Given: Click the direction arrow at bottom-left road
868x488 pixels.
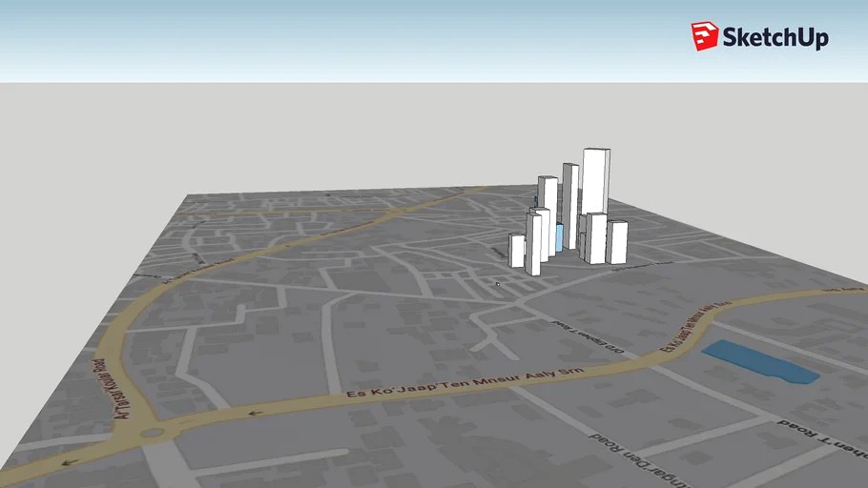Looking at the screenshot, I should 70,462.
